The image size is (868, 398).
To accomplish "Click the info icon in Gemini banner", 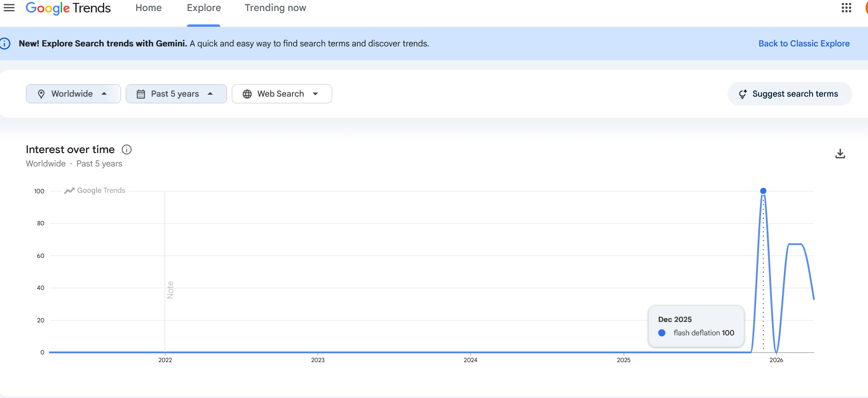I will pyautogui.click(x=5, y=44).
